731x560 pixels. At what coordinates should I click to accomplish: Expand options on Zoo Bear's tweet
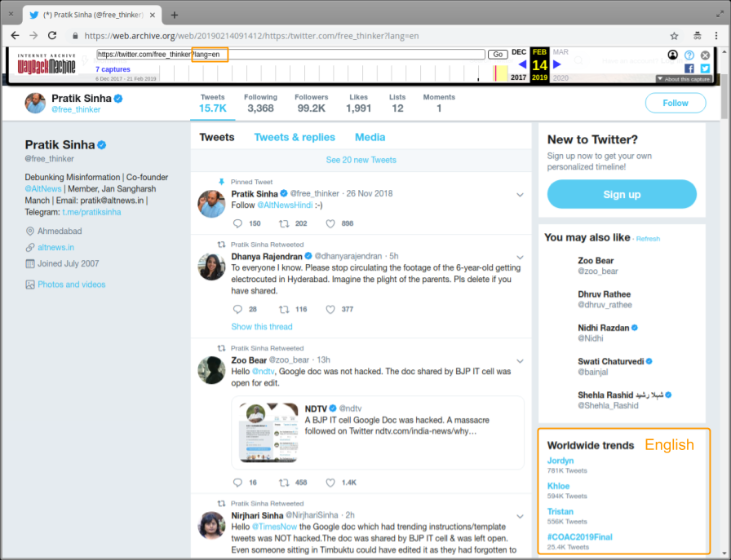520,360
